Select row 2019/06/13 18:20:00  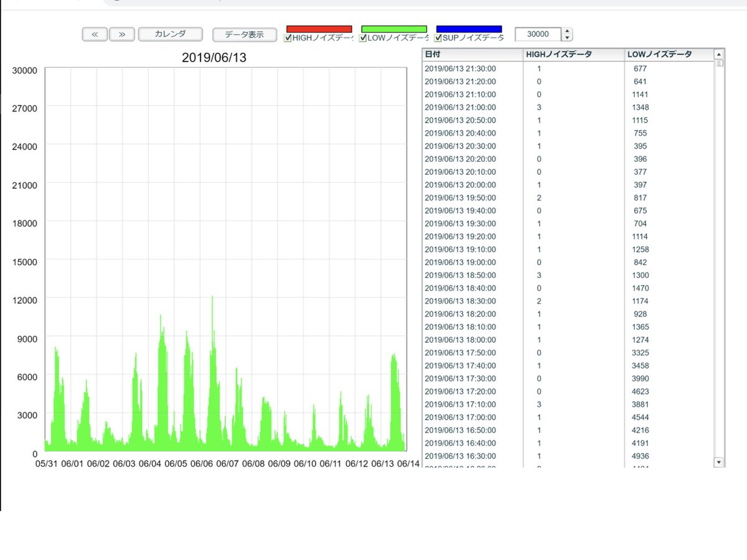(568, 314)
